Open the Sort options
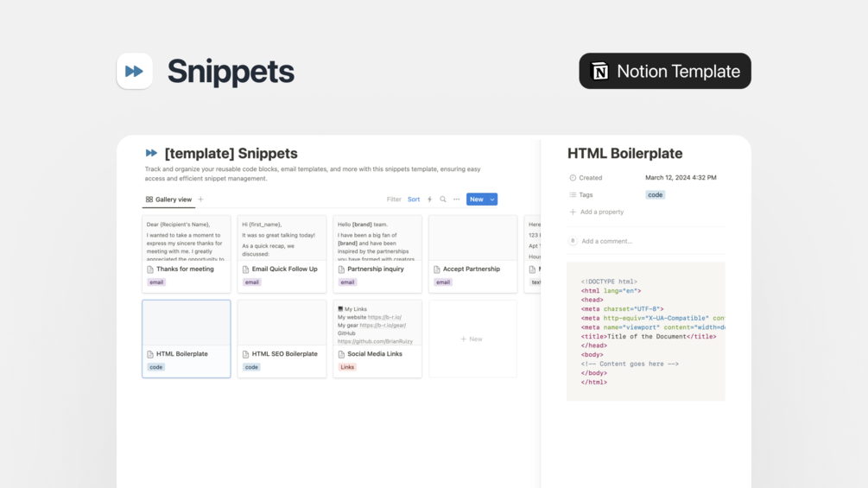This screenshot has width=868, height=488. (x=414, y=200)
